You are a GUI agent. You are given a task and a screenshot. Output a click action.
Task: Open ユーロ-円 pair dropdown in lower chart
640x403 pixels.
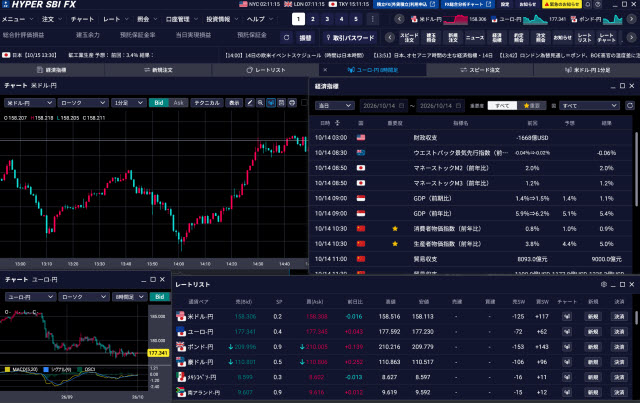point(30,297)
